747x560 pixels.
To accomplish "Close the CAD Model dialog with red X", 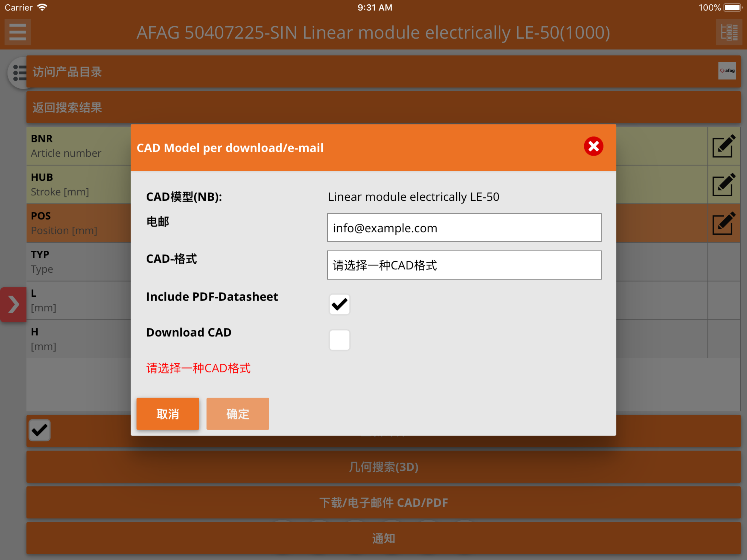I will [593, 147].
